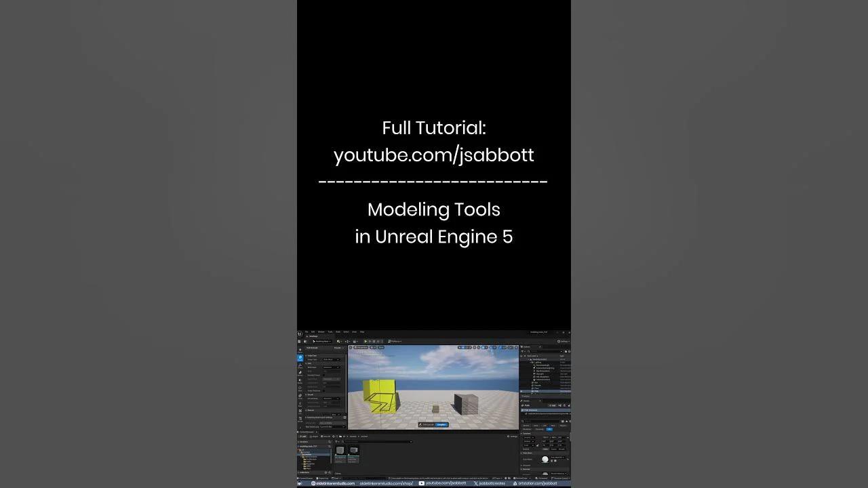The image size is (868, 488).
Task: Click the magnifying glass search icon in the Outliner
Action: (x=528, y=351)
